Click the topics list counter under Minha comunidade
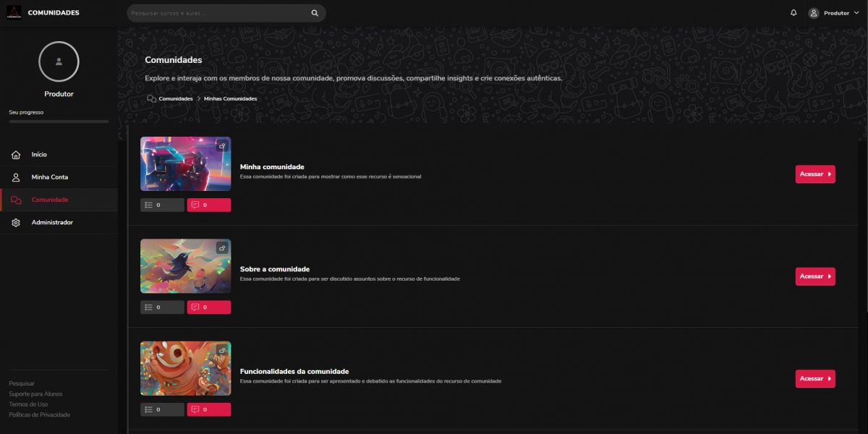868x434 pixels. coord(162,205)
